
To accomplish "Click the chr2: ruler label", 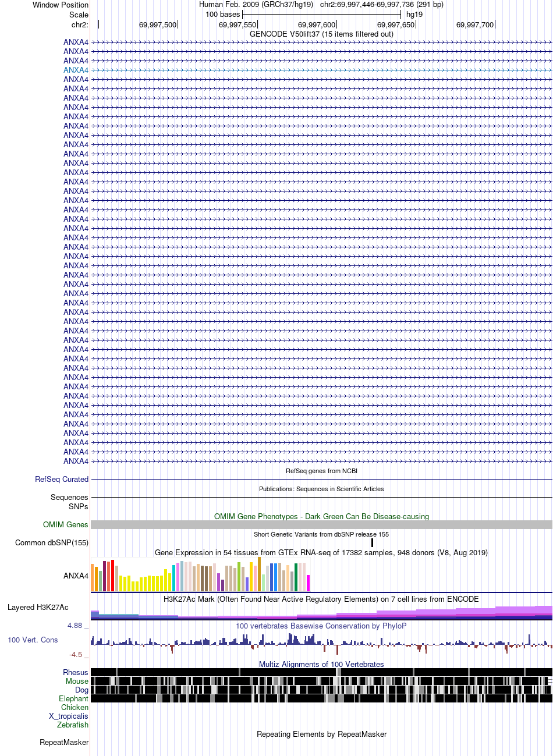I will click(80, 25).
